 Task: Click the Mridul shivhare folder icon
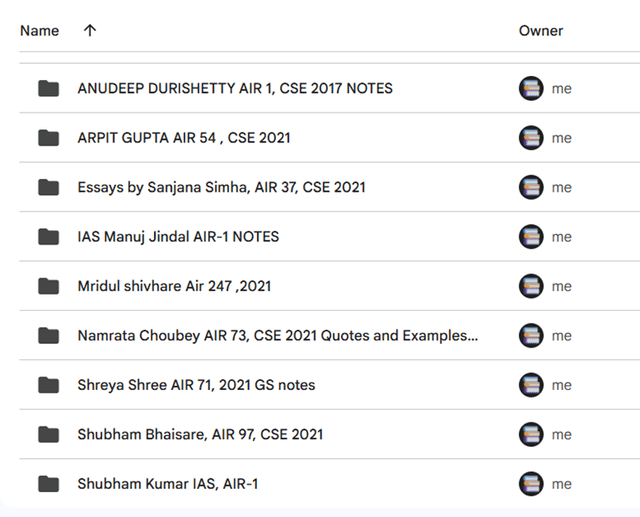[x=48, y=286]
